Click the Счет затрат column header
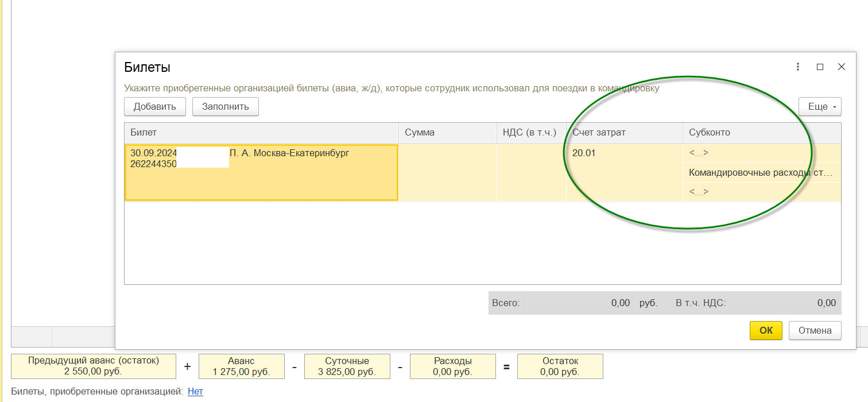The image size is (868, 402). [x=623, y=132]
